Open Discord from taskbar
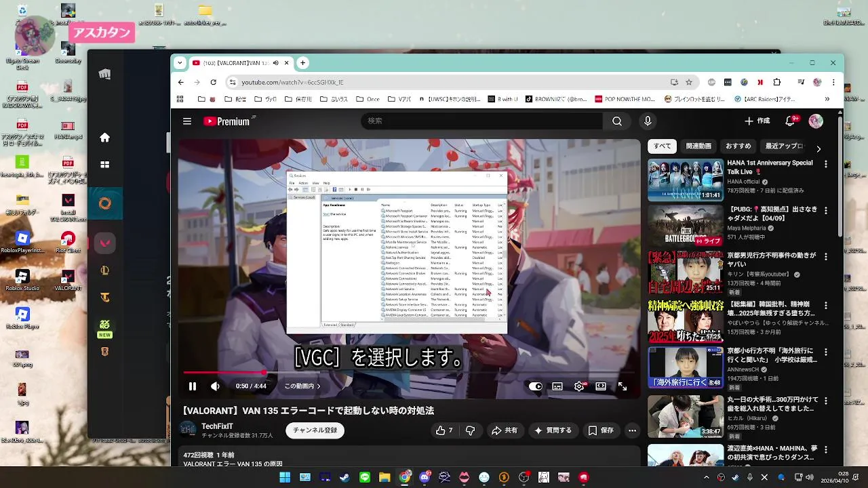 click(x=425, y=477)
